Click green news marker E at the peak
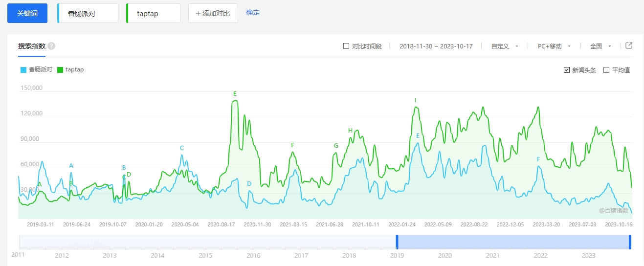Image resolution: width=644 pixels, height=266 pixels. [x=235, y=93]
